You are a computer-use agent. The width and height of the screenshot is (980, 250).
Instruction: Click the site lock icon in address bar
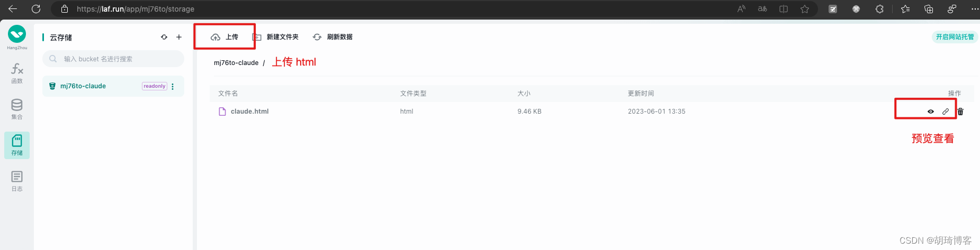pyautogui.click(x=65, y=9)
